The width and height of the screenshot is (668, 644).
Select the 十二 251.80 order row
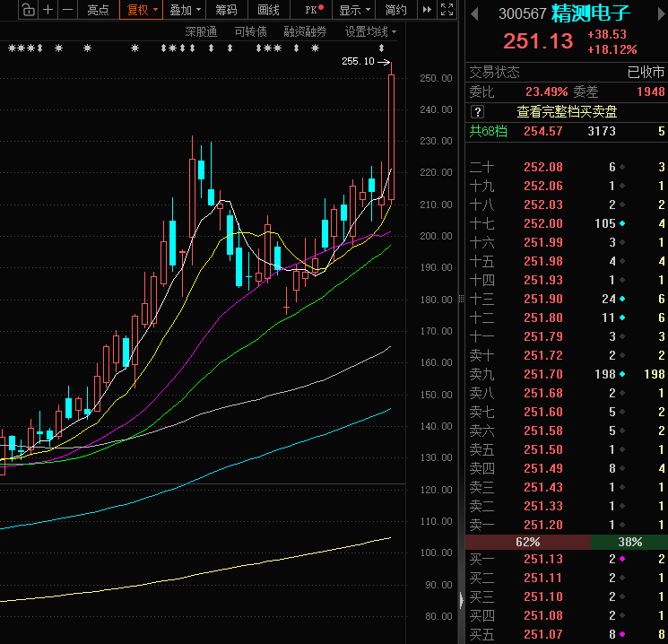(x=567, y=318)
